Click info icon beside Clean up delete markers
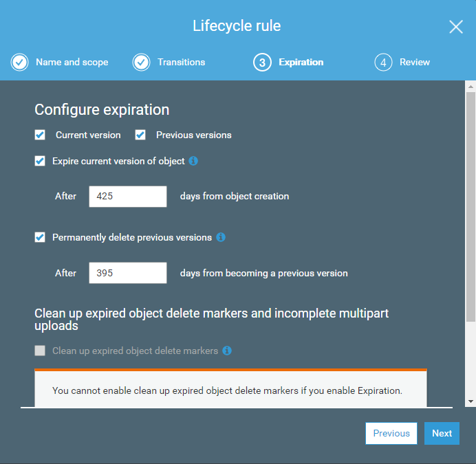476x464 pixels. 227,351
